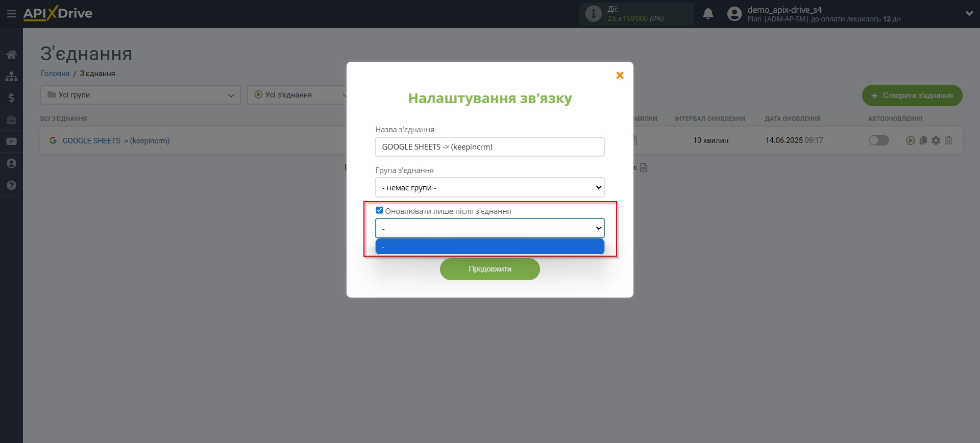Click the Дата оновлення column header

(793, 119)
